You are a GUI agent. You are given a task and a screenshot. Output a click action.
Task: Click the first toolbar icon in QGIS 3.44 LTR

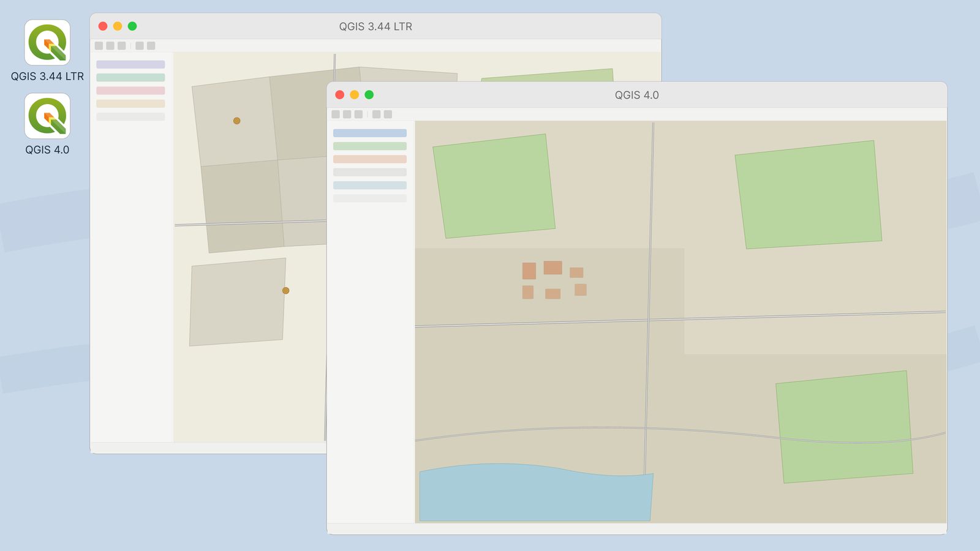[x=99, y=46]
